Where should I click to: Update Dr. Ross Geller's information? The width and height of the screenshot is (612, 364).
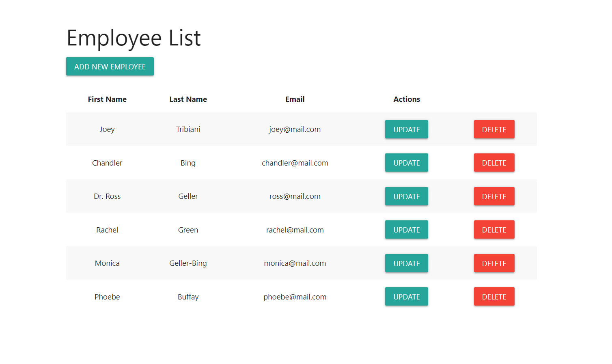[x=406, y=196]
